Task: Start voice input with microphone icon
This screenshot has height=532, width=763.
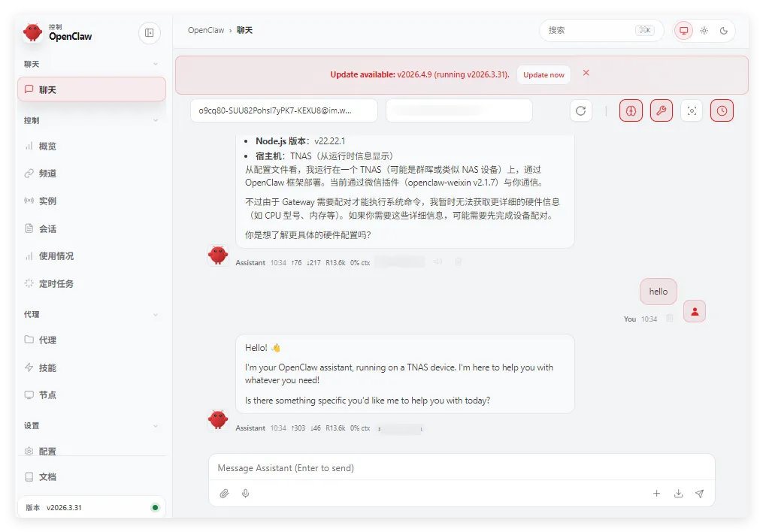Action: pyautogui.click(x=246, y=494)
